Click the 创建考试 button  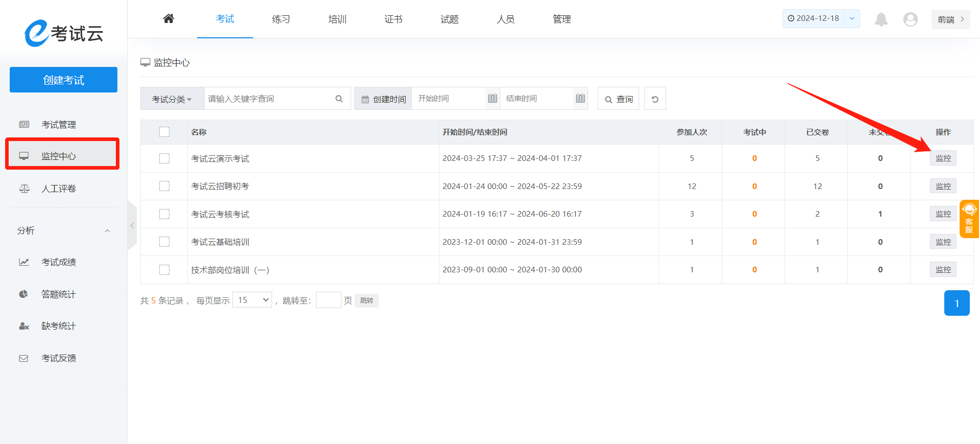click(x=63, y=80)
